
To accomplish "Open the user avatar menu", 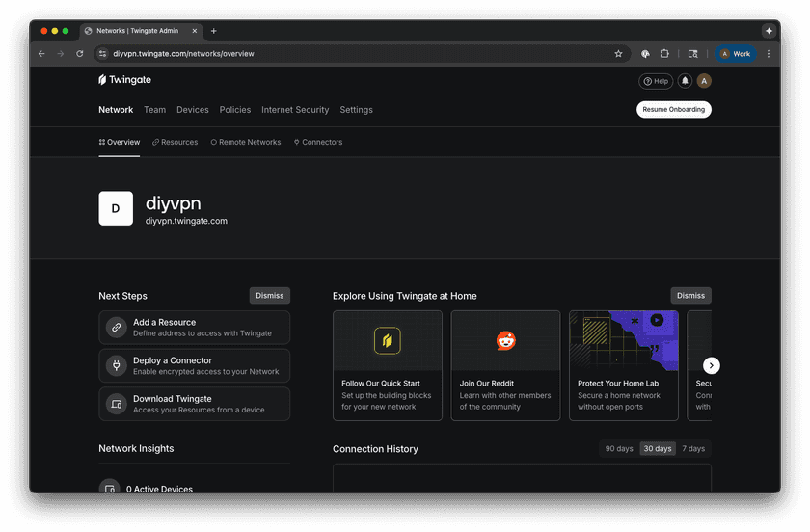I will (704, 81).
